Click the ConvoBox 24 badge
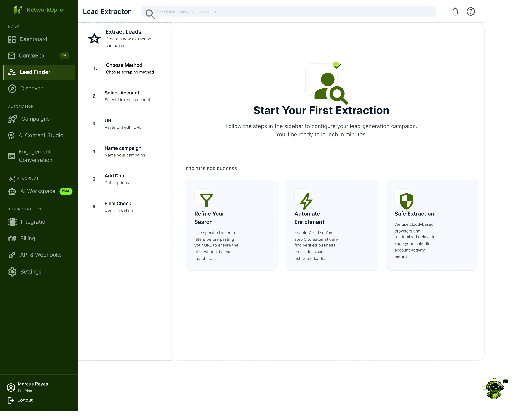The height and width of the screenshot is (420, 522). 64,55
